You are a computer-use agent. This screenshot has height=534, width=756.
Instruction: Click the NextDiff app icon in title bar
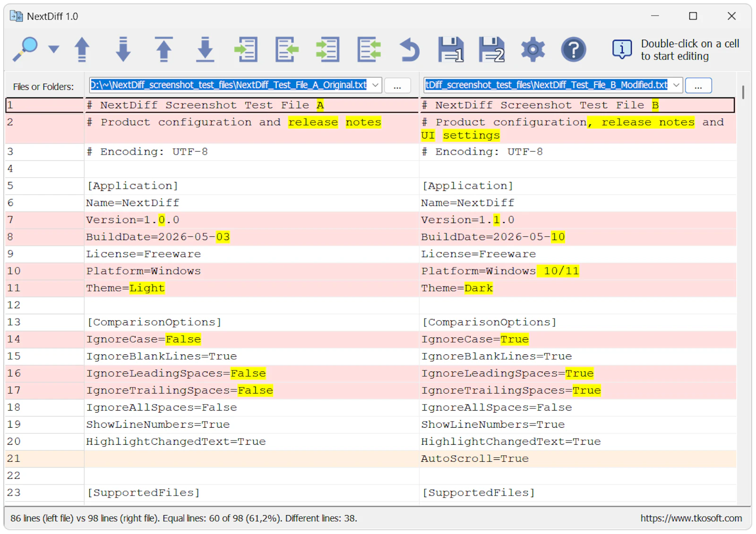(16, 16)
